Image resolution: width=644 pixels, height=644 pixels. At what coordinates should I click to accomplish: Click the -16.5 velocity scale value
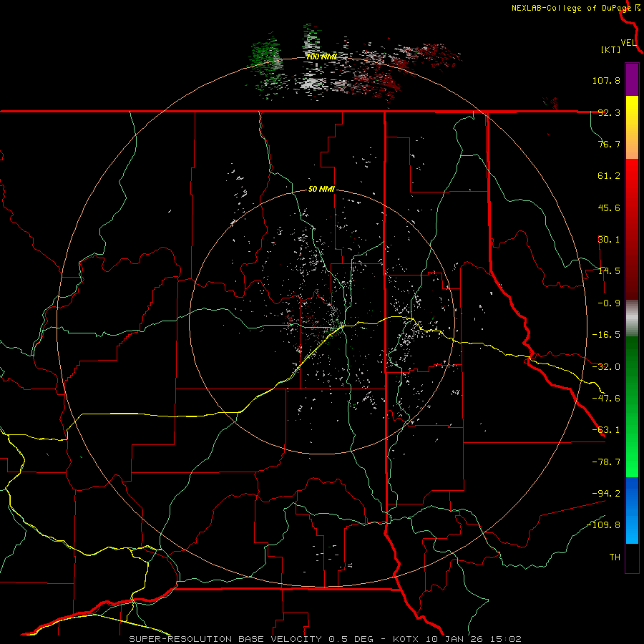(x=606, y=335)
